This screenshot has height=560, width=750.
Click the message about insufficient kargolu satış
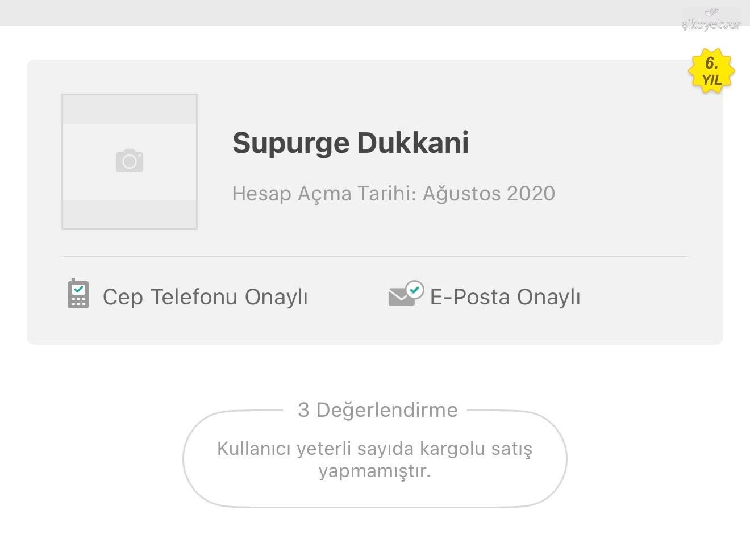coord(375,459)
